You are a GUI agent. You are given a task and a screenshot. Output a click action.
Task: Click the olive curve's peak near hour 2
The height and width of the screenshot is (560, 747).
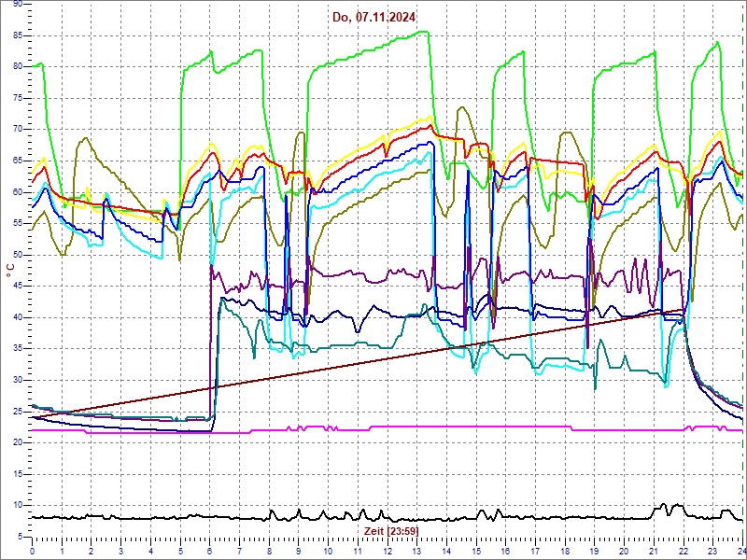pos(86,139)
